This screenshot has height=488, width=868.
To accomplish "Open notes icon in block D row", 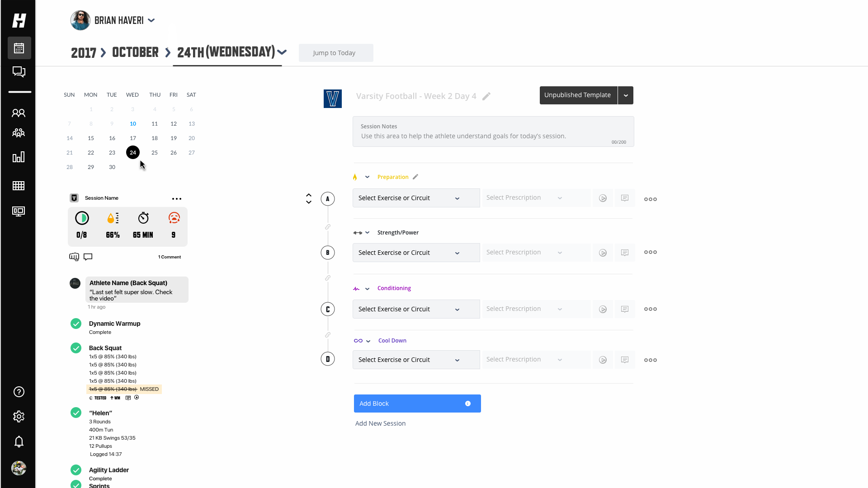I will point(625,360).
